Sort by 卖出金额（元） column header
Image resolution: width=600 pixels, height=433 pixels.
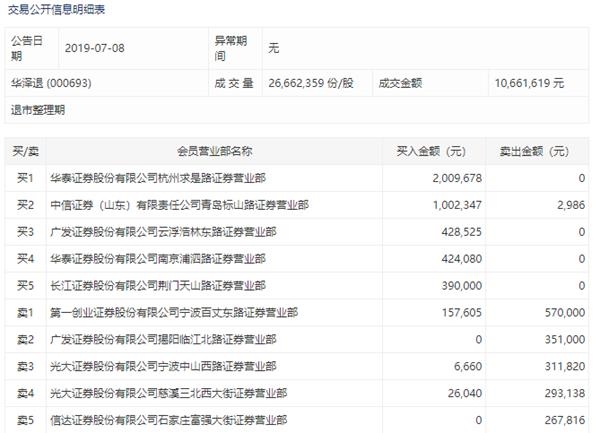pyautogui.click(x=535, y=151)
